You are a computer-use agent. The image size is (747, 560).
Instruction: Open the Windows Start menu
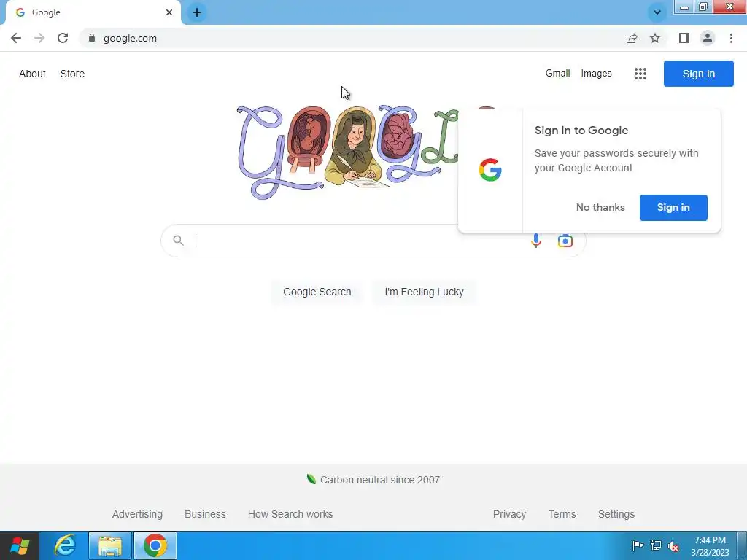tap(20, 545)
